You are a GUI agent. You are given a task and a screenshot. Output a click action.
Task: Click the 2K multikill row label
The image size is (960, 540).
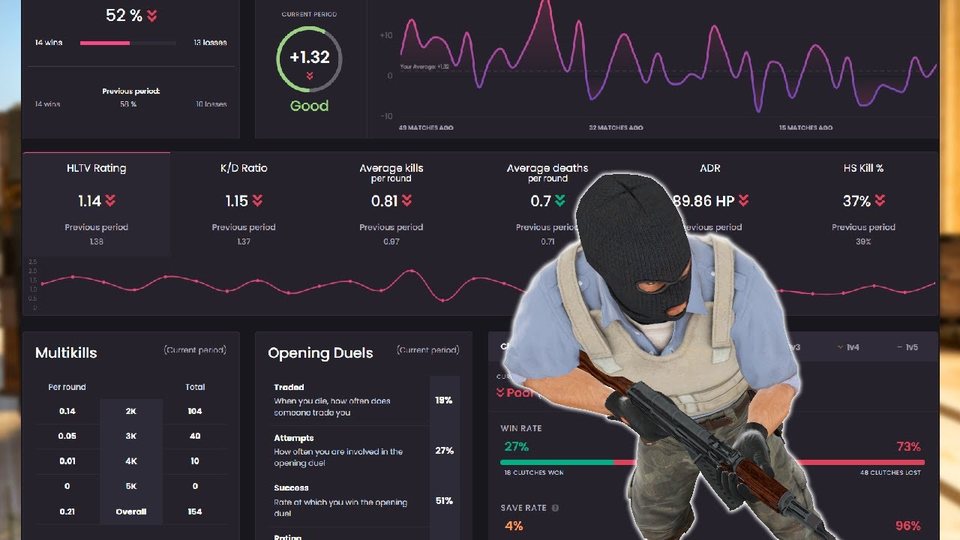131,411
